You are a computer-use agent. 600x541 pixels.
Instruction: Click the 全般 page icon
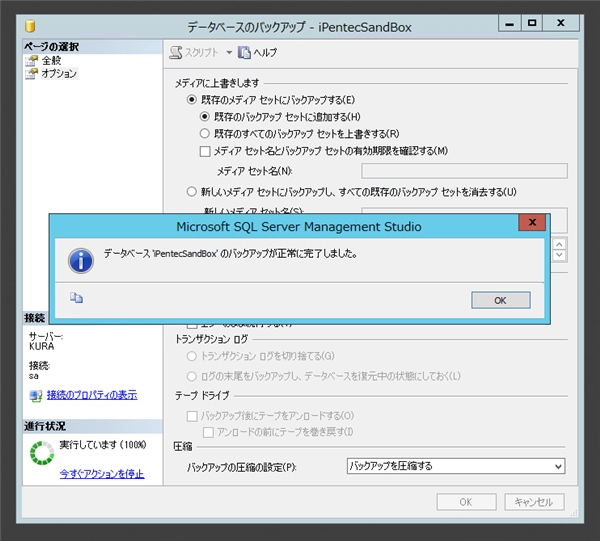[32, 60]
